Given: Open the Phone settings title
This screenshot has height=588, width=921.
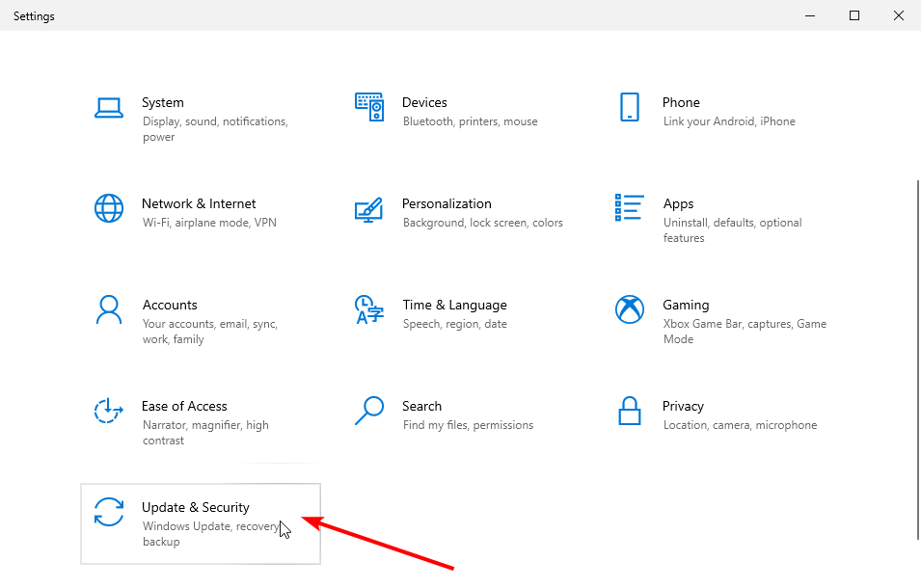Looking at the screenshot, I should 681,103.
